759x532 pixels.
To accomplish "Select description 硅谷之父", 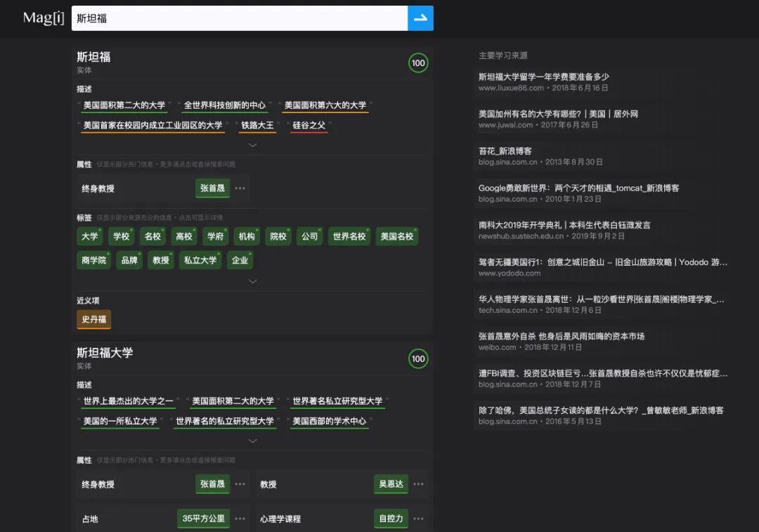I will (x=309, y=125).
